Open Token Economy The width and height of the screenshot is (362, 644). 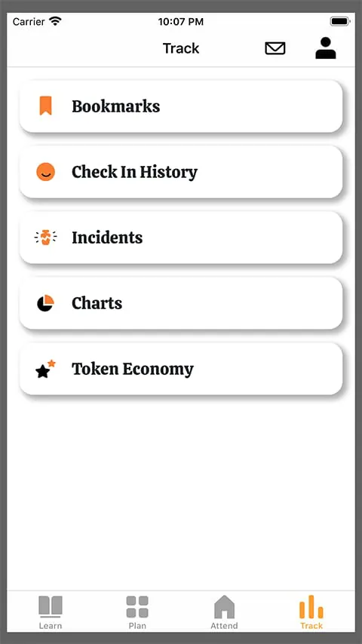point(181,370)
